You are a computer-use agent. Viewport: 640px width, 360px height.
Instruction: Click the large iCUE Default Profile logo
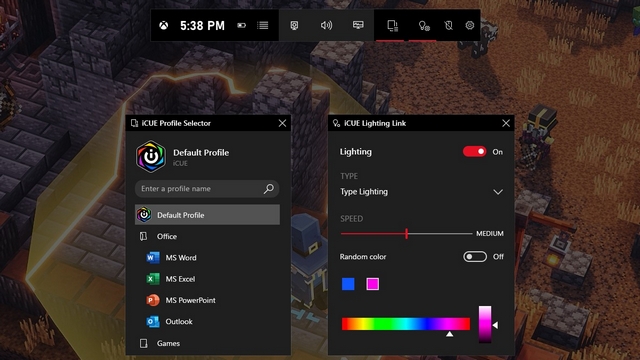[x=151, y=156]
